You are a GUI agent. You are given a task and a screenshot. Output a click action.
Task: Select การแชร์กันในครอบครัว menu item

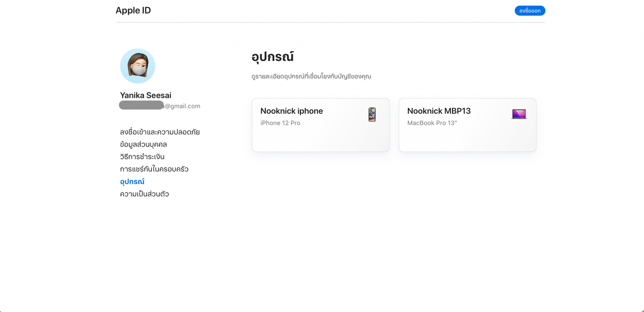(x=154, y=169)
